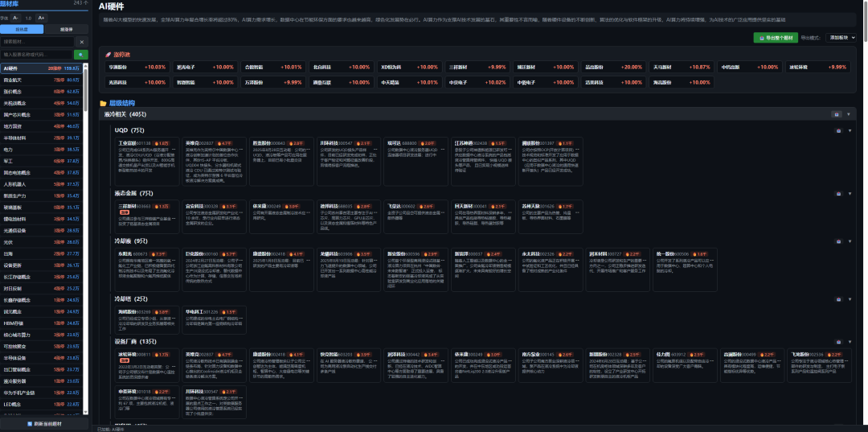The image size is (868, 432).
Task: Focus the stock name or code input
Action: (x=36, y=54)
